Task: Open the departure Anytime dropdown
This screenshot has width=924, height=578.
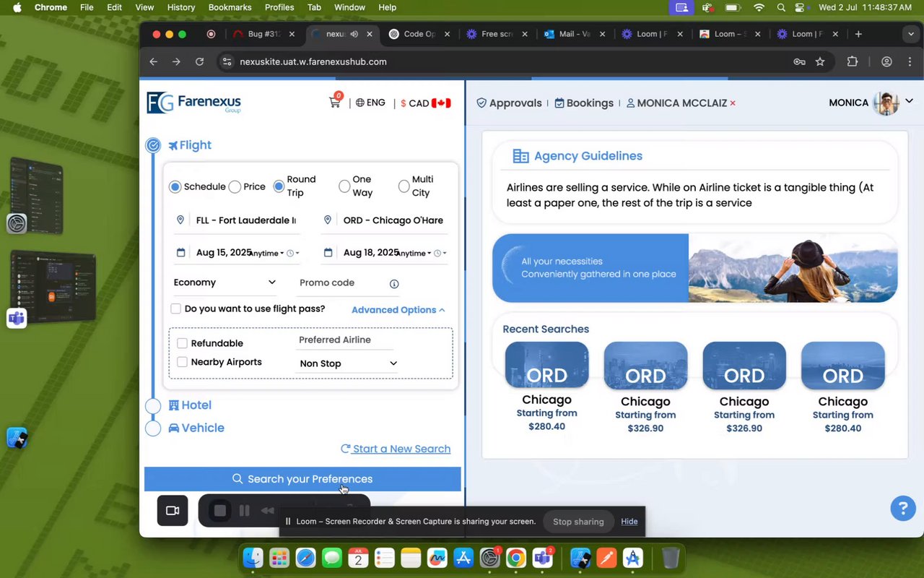Action: pos(266,254)
